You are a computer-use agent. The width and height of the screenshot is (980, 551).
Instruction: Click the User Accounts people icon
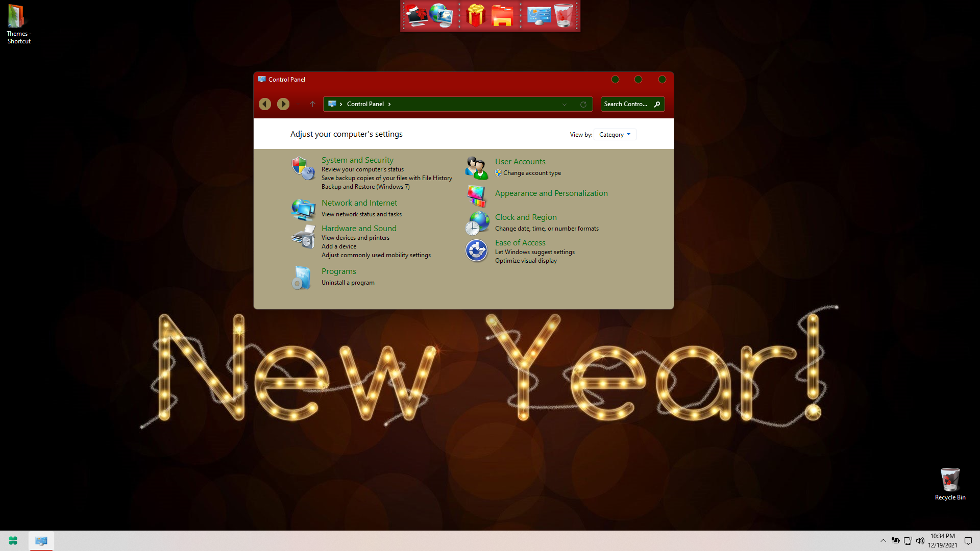tap(477, 168)
